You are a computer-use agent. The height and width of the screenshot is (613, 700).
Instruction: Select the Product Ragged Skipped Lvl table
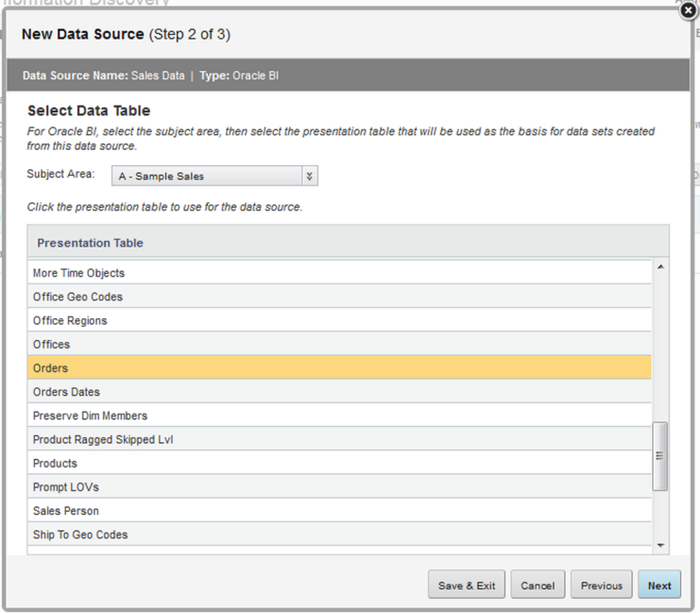pos(339,439)
